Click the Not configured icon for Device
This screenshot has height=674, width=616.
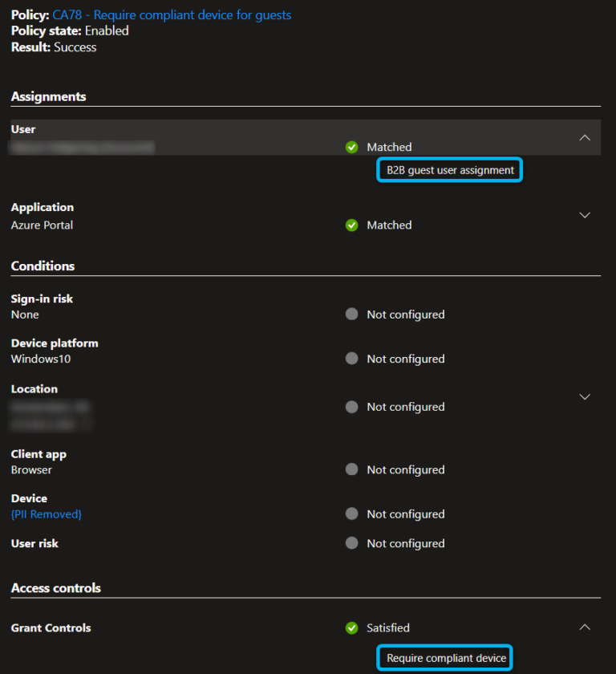pos(351,514)
